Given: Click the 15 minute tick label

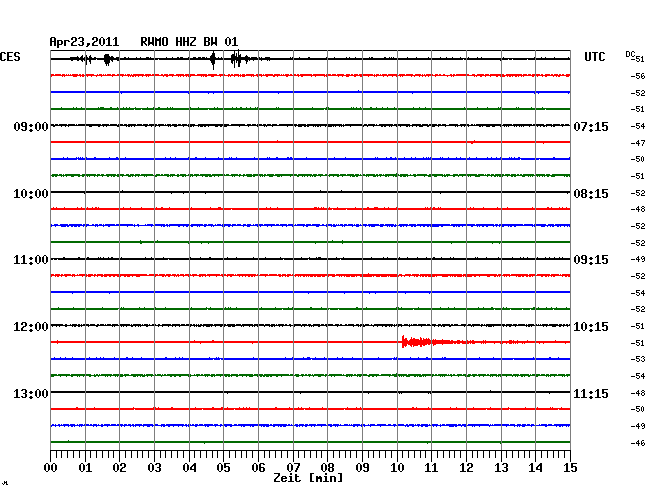Looking at the screenshot, I should point(570,468).
